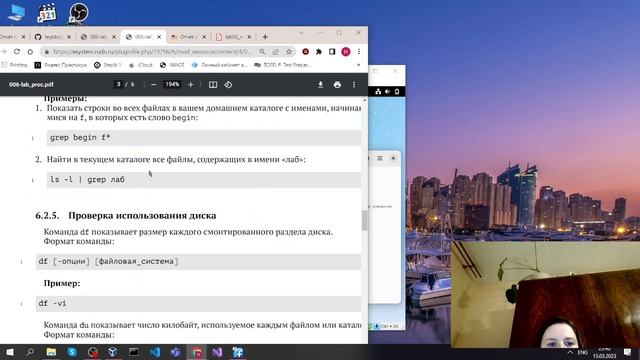Edit the PDF page number field
The height and width of the screenshot is (360, 640).
pyautogui.click(x=119, y=84)
